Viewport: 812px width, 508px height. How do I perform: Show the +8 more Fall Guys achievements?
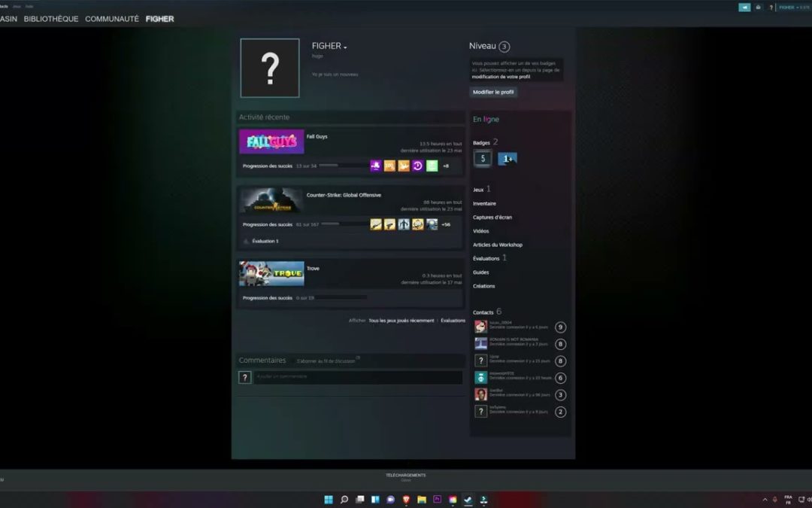pyautogui.click(x=445, y=166)
